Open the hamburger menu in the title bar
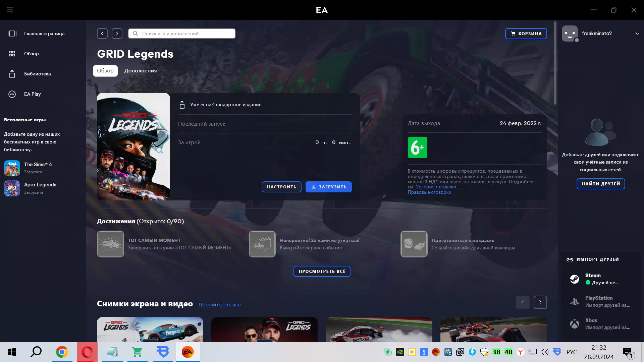 (10, 10)
